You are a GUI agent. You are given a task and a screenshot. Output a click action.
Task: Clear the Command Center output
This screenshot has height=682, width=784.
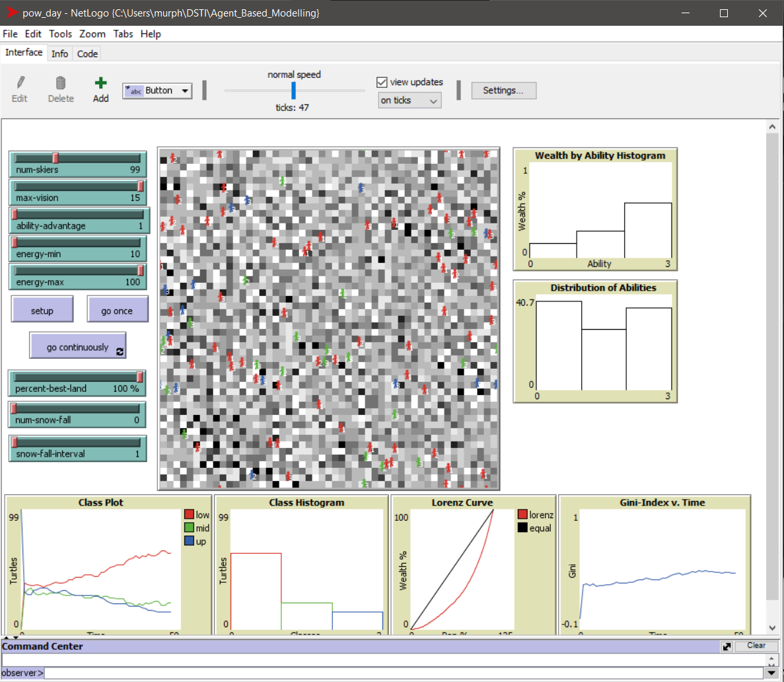pos(756,646)
